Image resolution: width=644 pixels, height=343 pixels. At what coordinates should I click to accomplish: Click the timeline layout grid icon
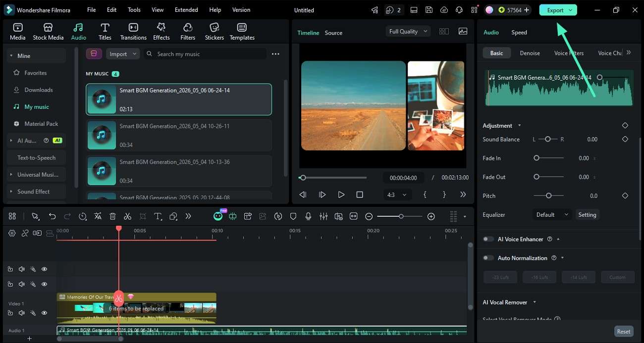click(x=12, y=216)
